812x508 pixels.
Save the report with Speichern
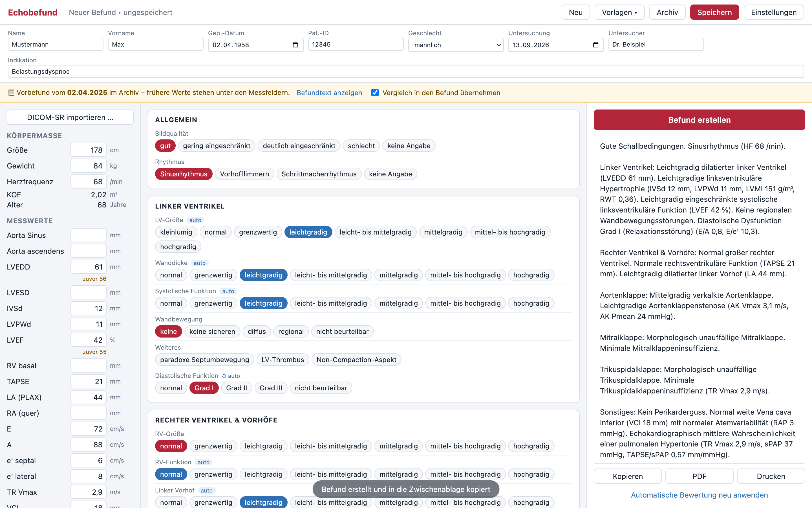pyautogui.click(x=714, y=12)
